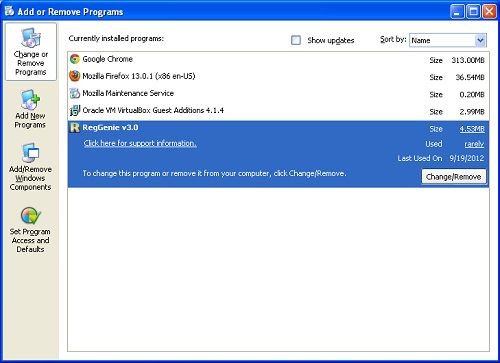This screenshot has width=500, height=363.
Task: Open Add New Programs in the sidebar
Action: coord(30,109)
